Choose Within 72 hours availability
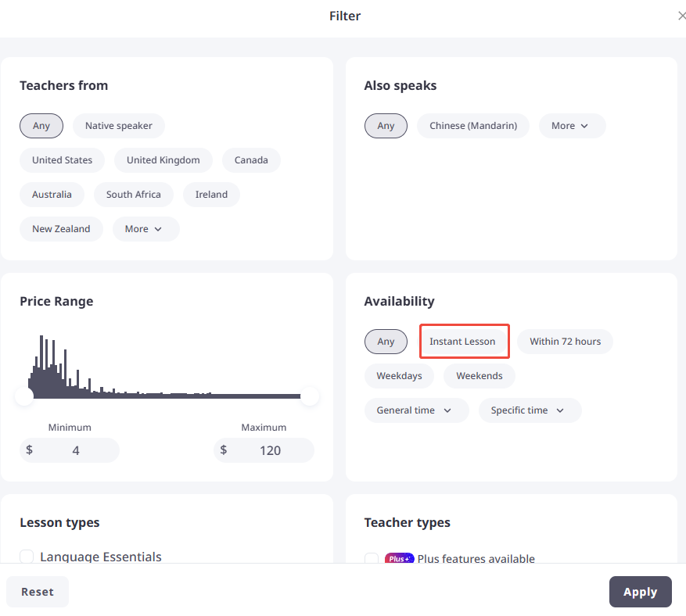Screen dimensions: 686x616 pos(565,342)
